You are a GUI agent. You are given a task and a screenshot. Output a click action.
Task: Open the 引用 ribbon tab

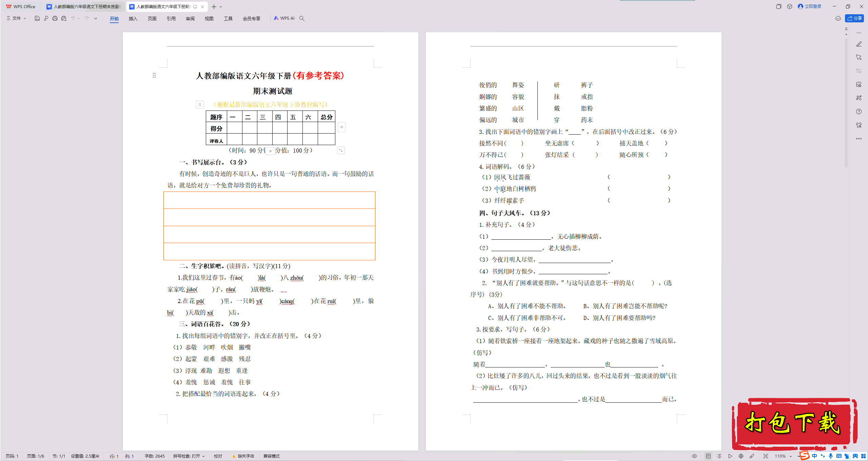171,19
